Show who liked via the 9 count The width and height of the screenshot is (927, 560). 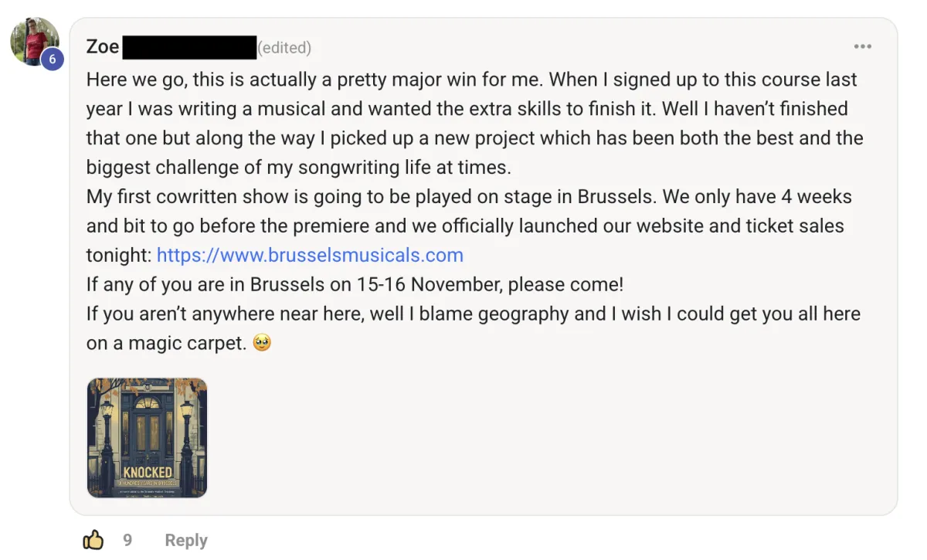click(127, 540)
